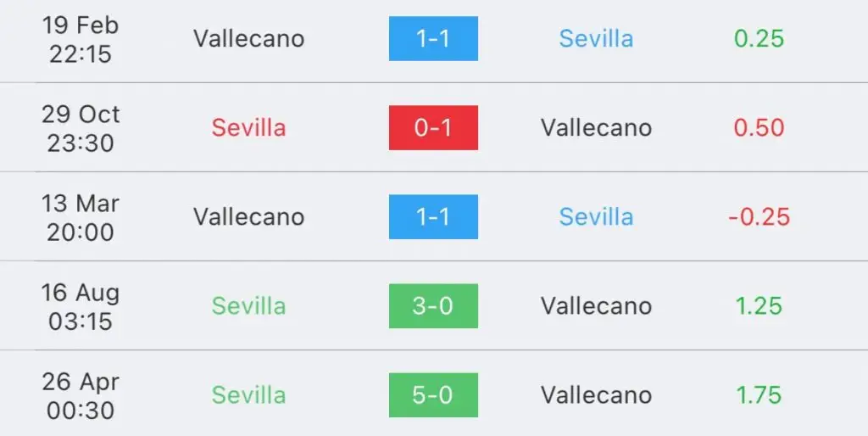Select blue Sevilla in the 19 Feb match

[x=596, y=39]
